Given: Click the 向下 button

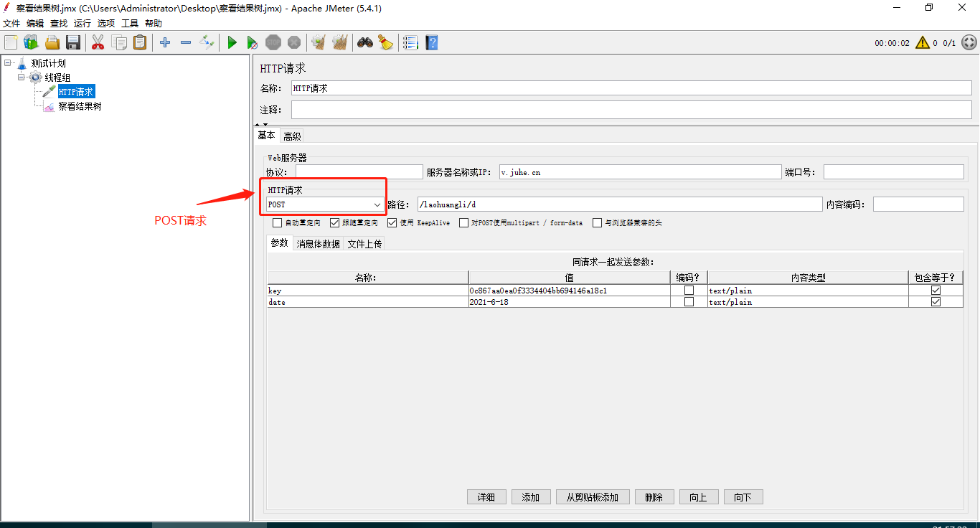Looking at the screenshot, I should (x=743, y=497).
